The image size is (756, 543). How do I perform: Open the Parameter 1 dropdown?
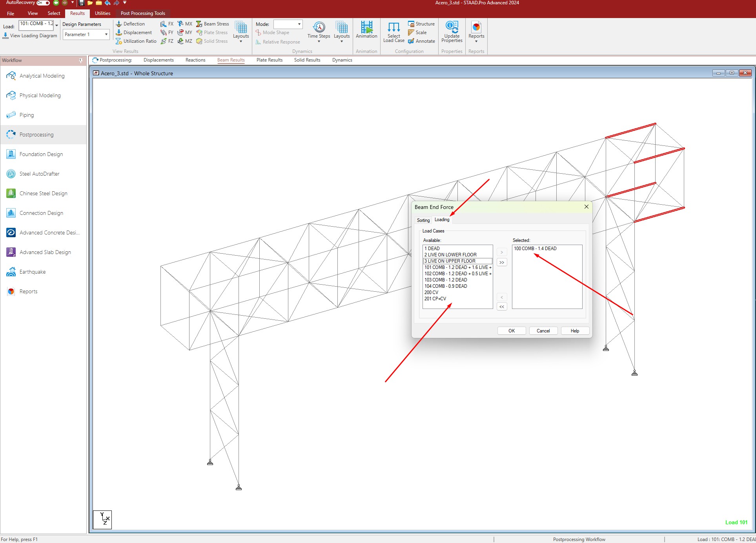(106, 35)
